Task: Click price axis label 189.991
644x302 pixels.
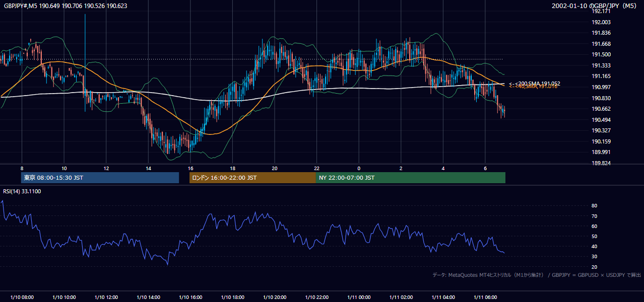Action: click(x=601, y=152)
